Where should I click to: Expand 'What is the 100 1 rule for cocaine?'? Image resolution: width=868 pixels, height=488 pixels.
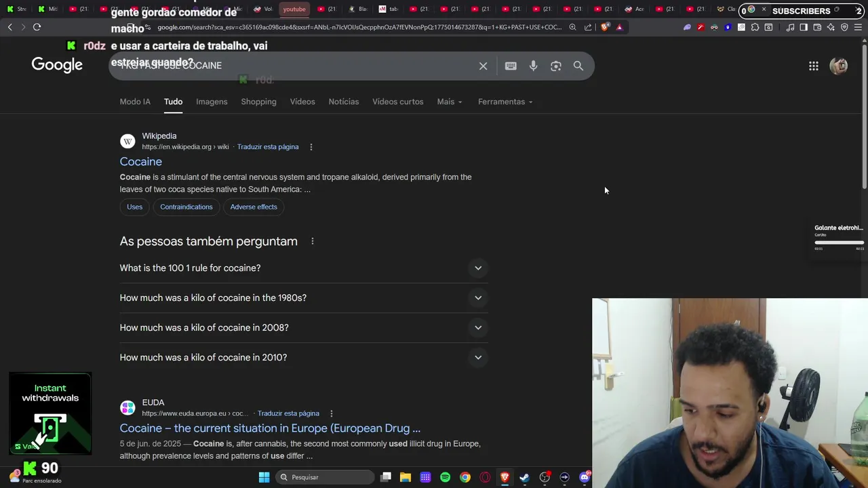coord(304,268)
